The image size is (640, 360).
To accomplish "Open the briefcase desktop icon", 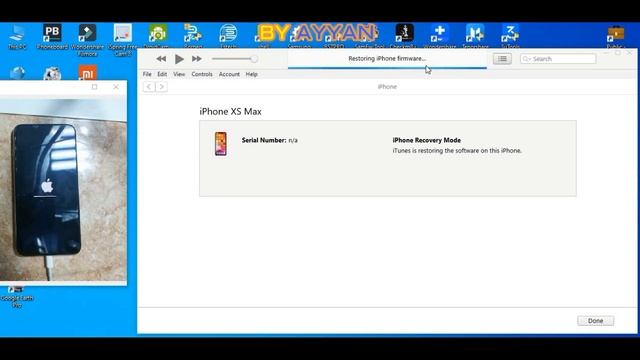I will click(616, 36).
